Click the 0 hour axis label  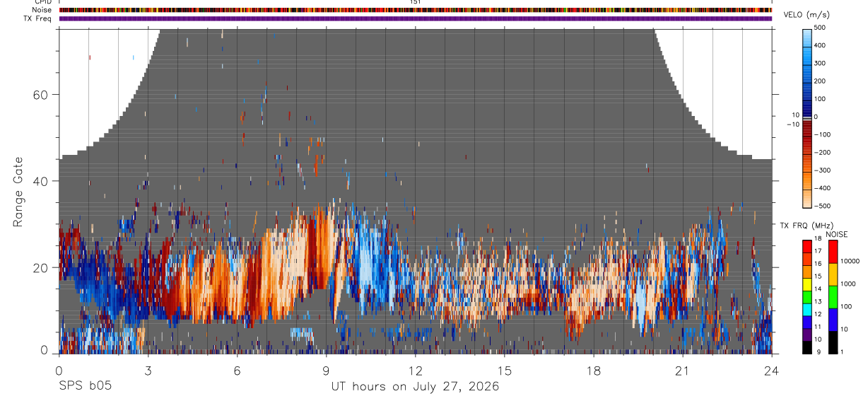[x=59, y=371]
